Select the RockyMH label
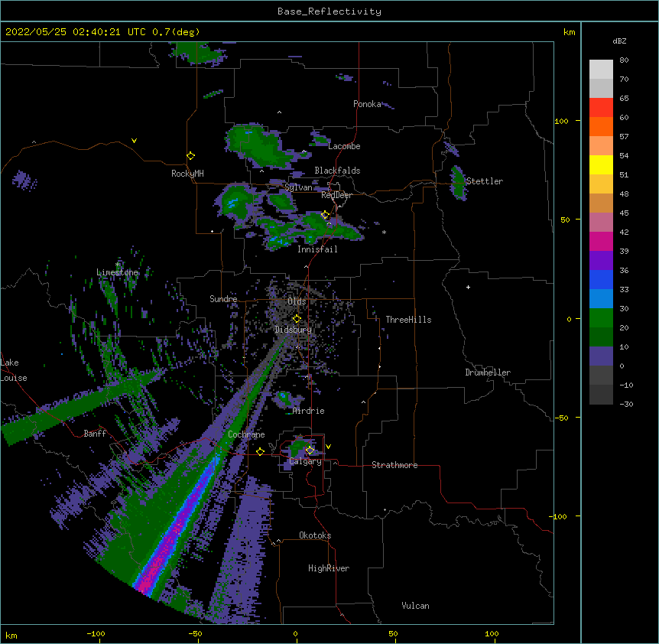Image resolution: width=659 pixels, height=644 pixels. click(x=187, y=174)
